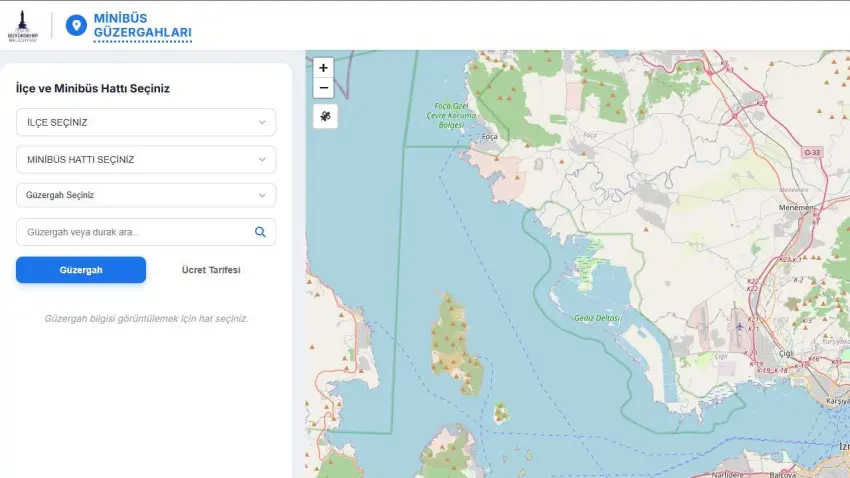This screenshot has width=850, height=478.
Task: Click the İzmir Büyükşehir Belediyesi logo
Action: 23,26
